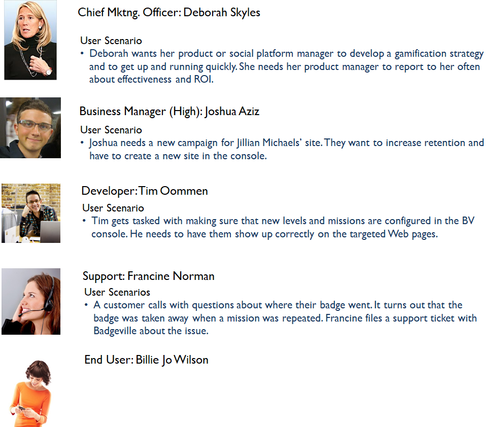
Task: Click Tim Oommen's developer photo
Action: 31,213
